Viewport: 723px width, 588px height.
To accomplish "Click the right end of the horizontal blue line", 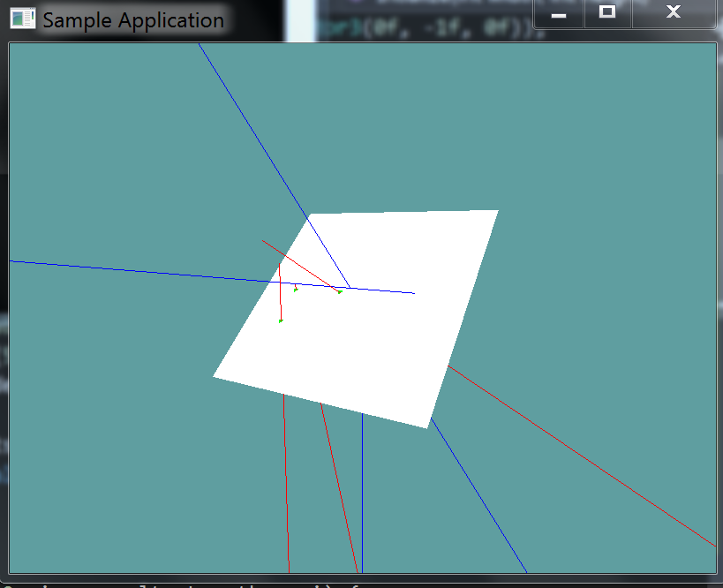I will coord(412,292).
